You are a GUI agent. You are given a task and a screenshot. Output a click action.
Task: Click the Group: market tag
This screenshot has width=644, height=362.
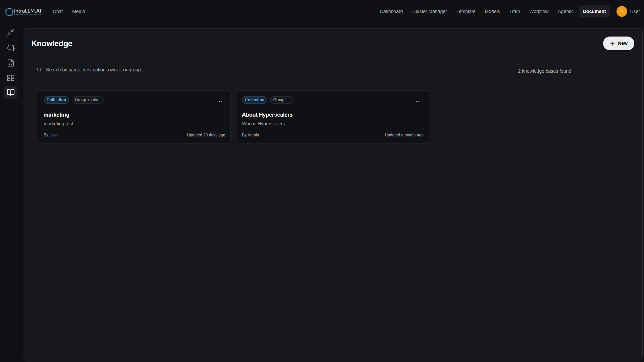tap(88, 100)
